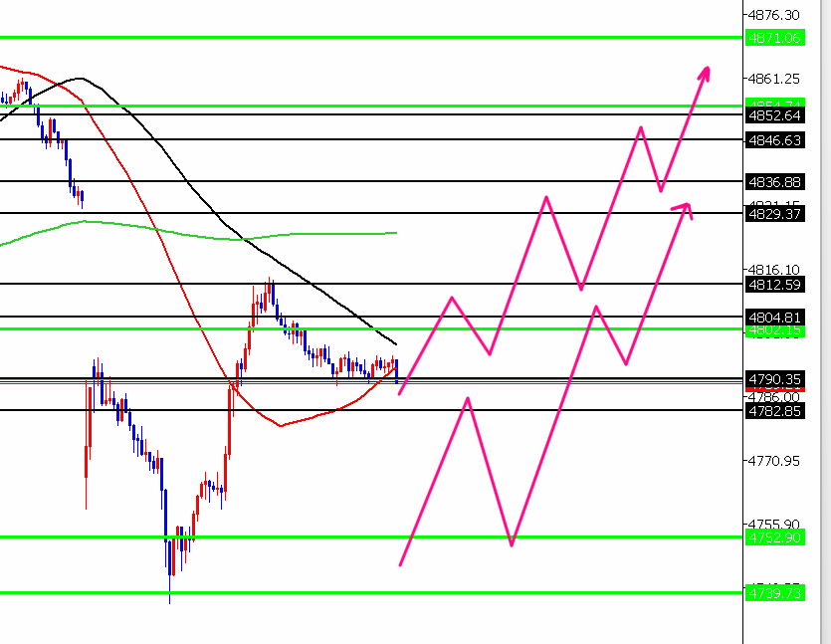Image resolution: width=831 pixels, height=644 pixels.
Task: Click the green 4802.15 price label
Action: tap(774, 331)
